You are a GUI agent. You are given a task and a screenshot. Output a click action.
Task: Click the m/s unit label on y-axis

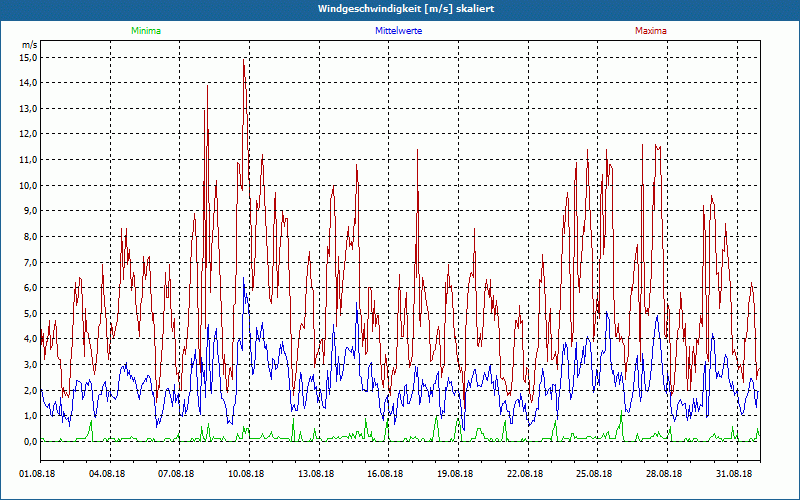coord(29,45)
